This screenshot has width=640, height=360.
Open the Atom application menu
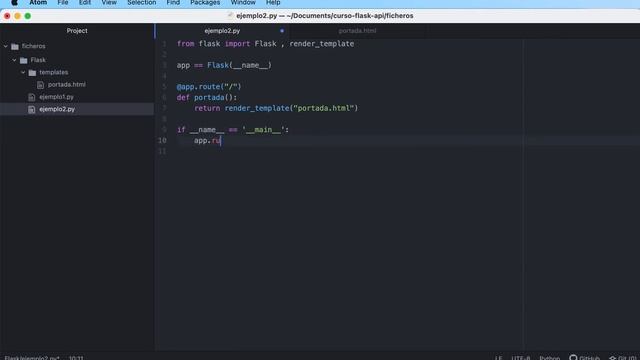click(x=38, y=2)
